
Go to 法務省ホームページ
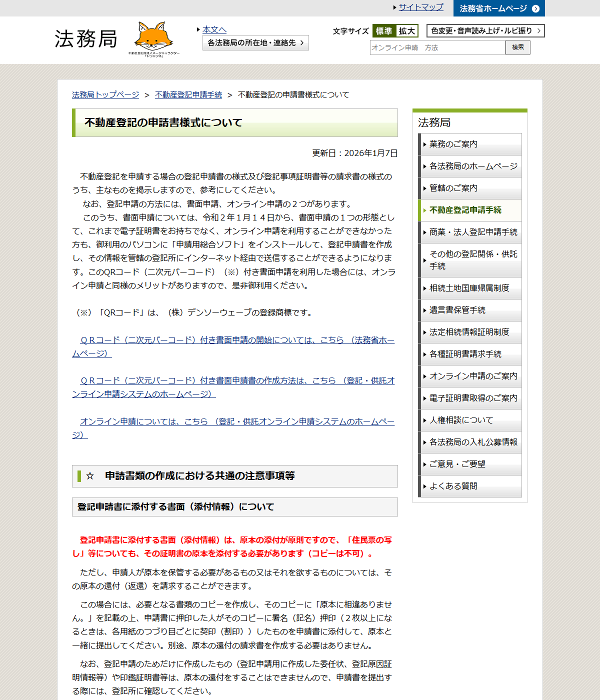(499, 8)
